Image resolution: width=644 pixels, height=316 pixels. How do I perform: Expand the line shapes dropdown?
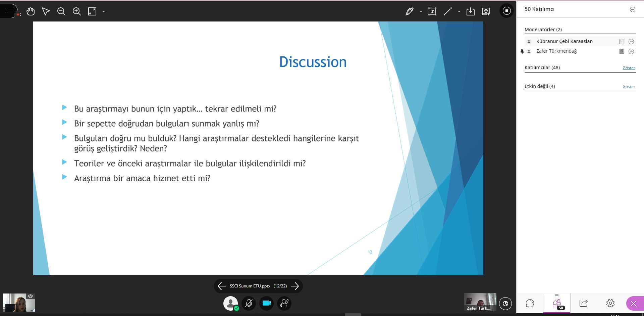pos(459,11)
